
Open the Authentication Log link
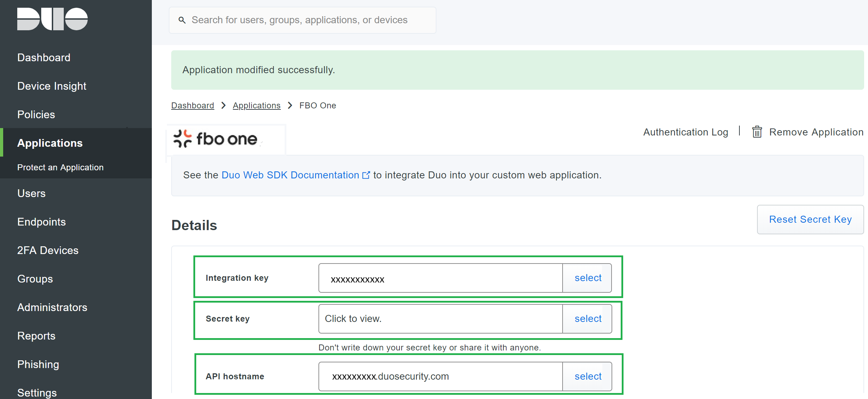coord(686,132)
